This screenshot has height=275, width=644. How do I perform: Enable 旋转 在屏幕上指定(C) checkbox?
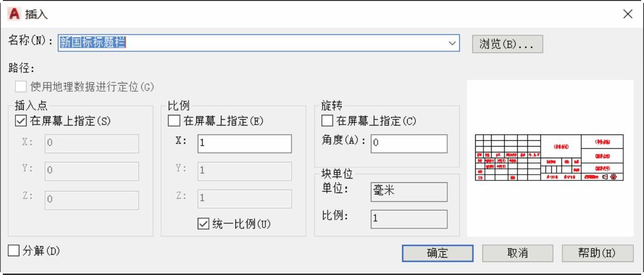327,121
